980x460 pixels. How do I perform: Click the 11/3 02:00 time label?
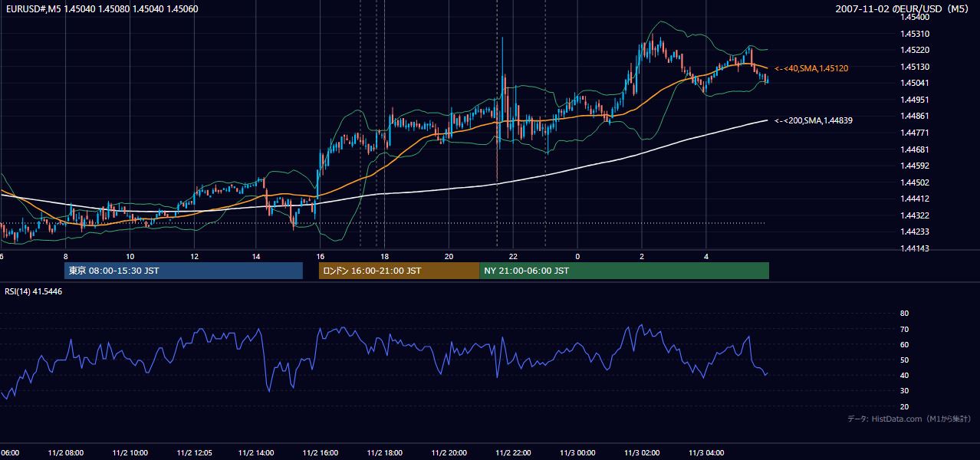tap(642, 453)
